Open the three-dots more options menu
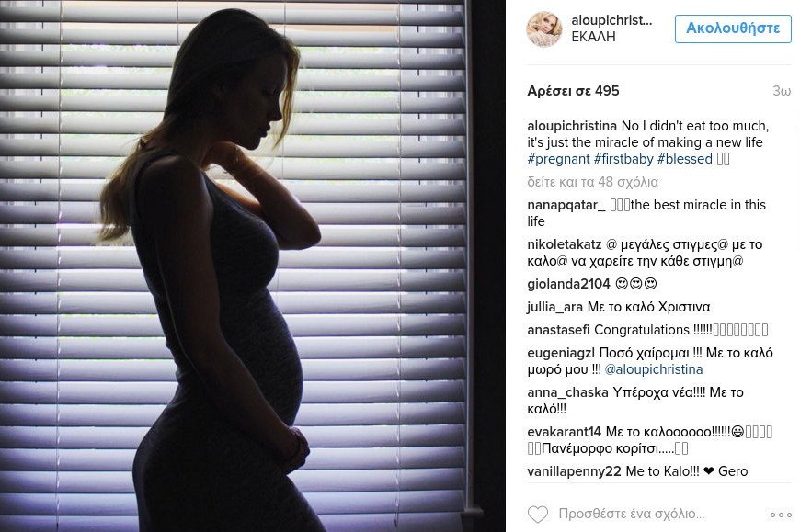 781,515
